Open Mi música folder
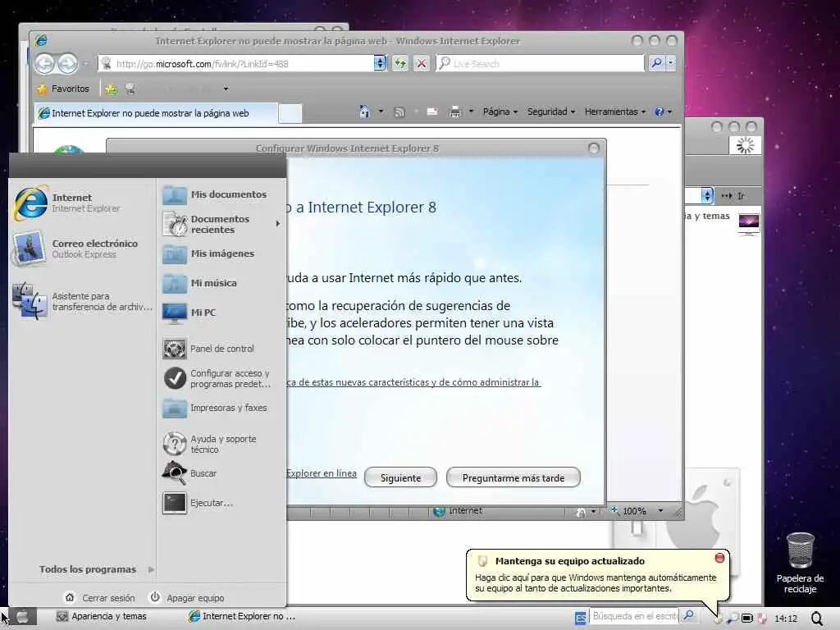This screenshot has width=840, height=630. (200, 283)
